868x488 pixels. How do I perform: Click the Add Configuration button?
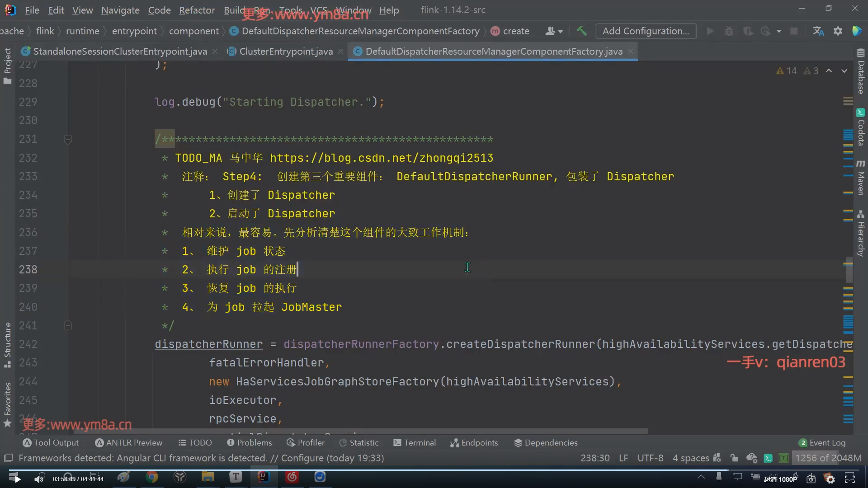coord(646,31)
